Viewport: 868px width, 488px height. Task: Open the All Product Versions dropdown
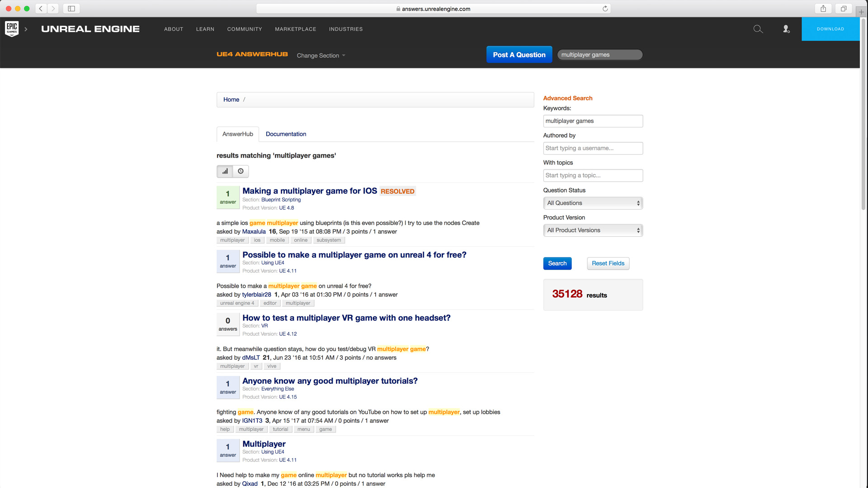[593, 230]
